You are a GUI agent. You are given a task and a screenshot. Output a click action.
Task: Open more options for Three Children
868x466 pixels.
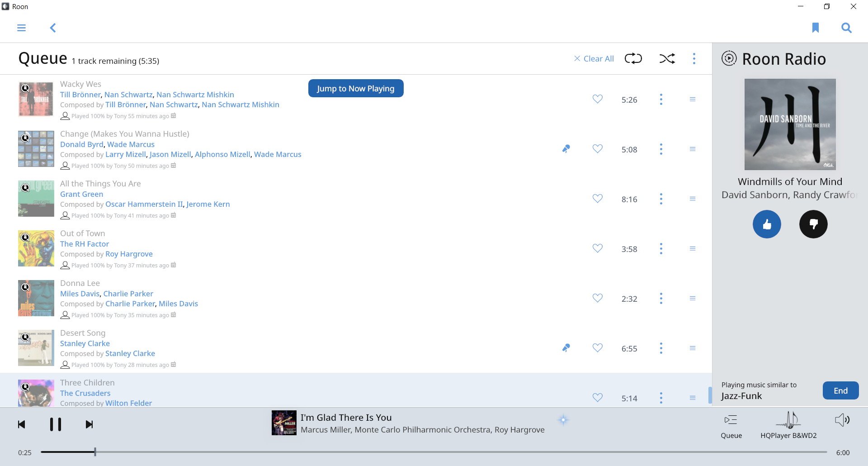(x=661, y=398)
